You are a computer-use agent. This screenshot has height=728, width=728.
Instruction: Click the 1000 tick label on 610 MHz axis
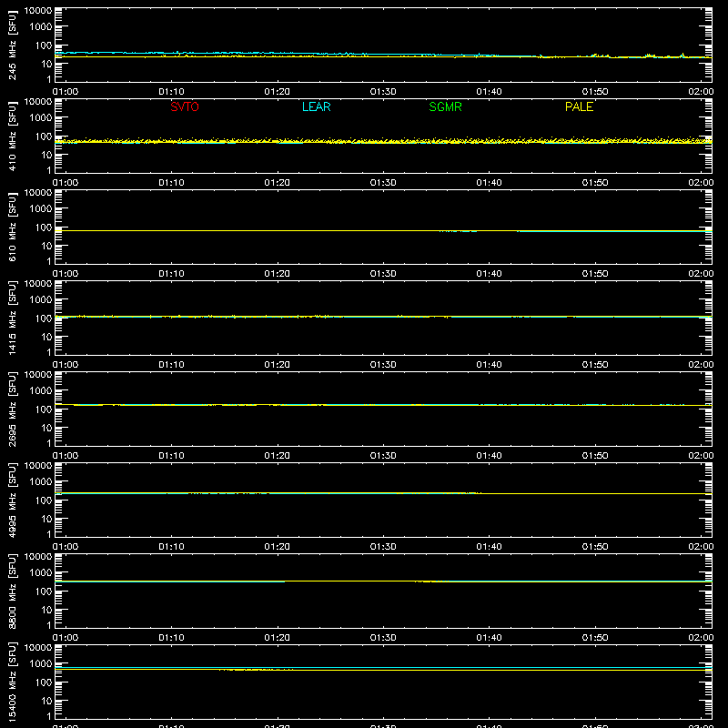point(41,209)
